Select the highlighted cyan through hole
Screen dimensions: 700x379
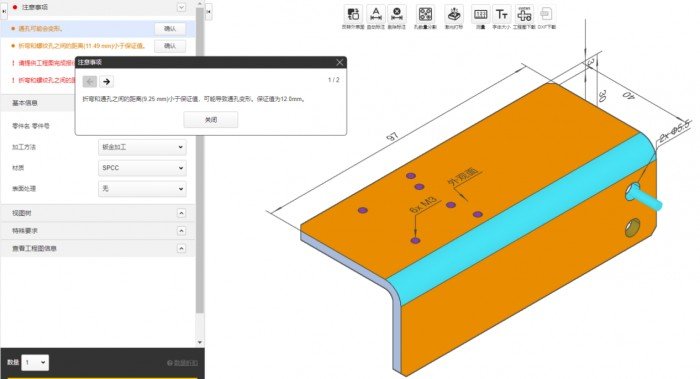pos(633,192)
